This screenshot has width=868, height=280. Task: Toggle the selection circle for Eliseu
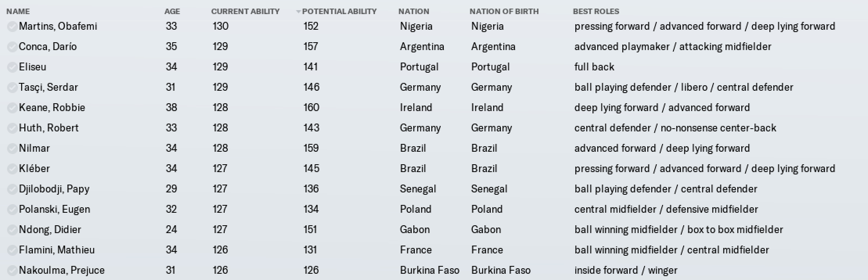(x=13, y=67)
